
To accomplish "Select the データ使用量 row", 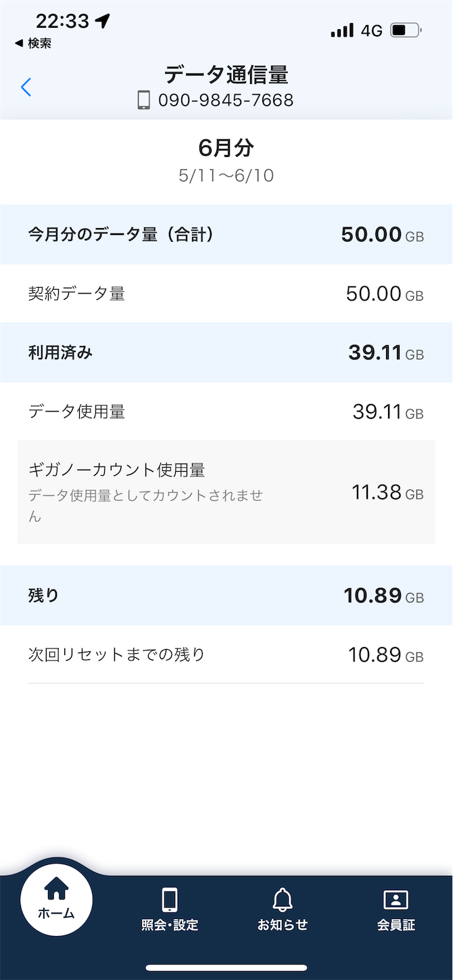I will point(226,411).
